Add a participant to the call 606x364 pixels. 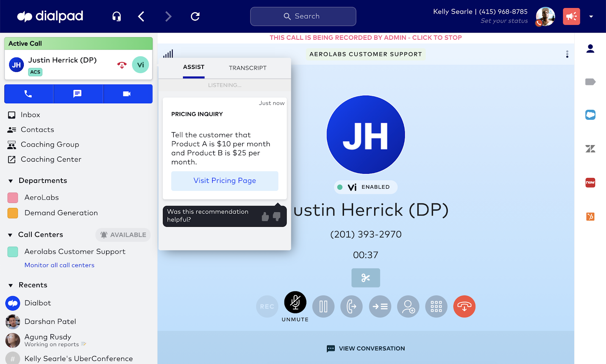[x=408, y=306]
